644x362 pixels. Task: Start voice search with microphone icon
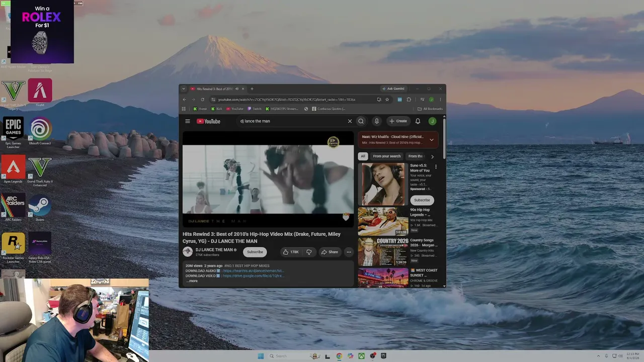tap(376, 121)
